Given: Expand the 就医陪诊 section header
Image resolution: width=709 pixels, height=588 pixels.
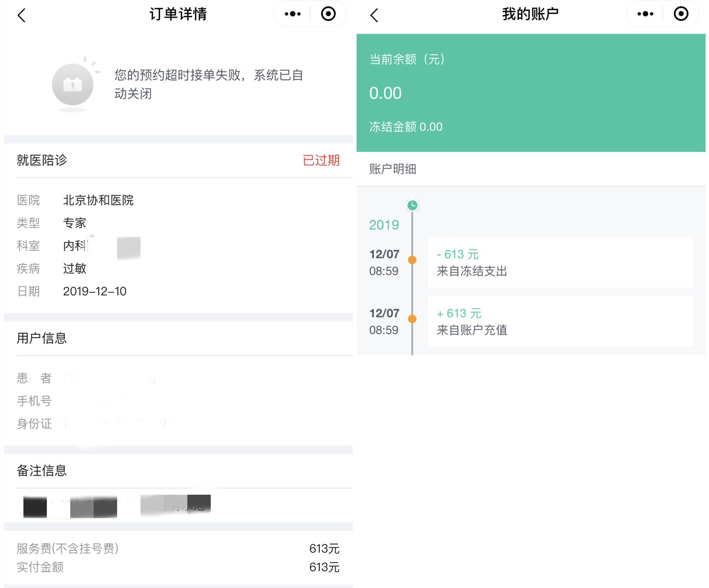Looking at the screenshot, I should [42, 161].
